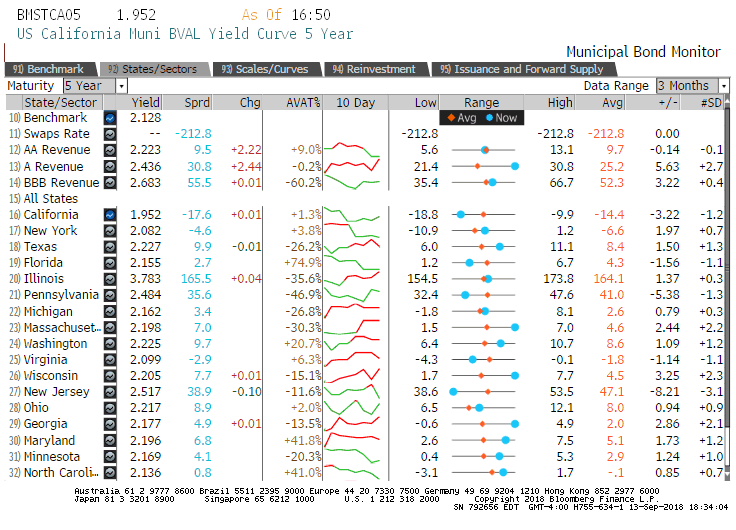Toggle the blue Benchmark chart icon
This screenshot has width=736, height=530.
pyautogui.click(x=110, y=118)
